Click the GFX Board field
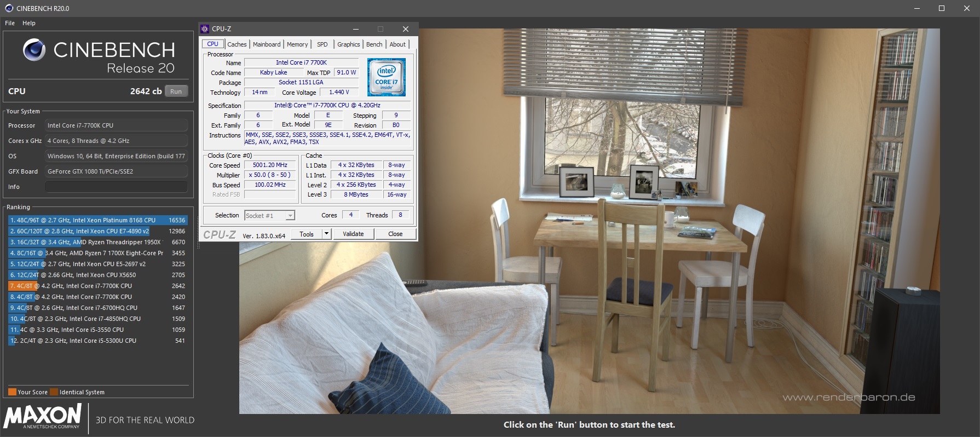980x437 pixels. click(x=116, y=171)
